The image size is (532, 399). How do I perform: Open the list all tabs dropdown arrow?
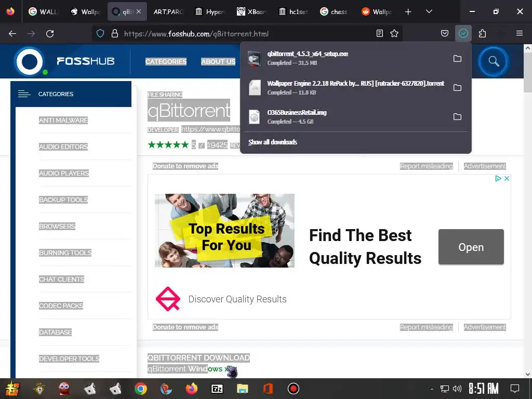pos(429,11)
